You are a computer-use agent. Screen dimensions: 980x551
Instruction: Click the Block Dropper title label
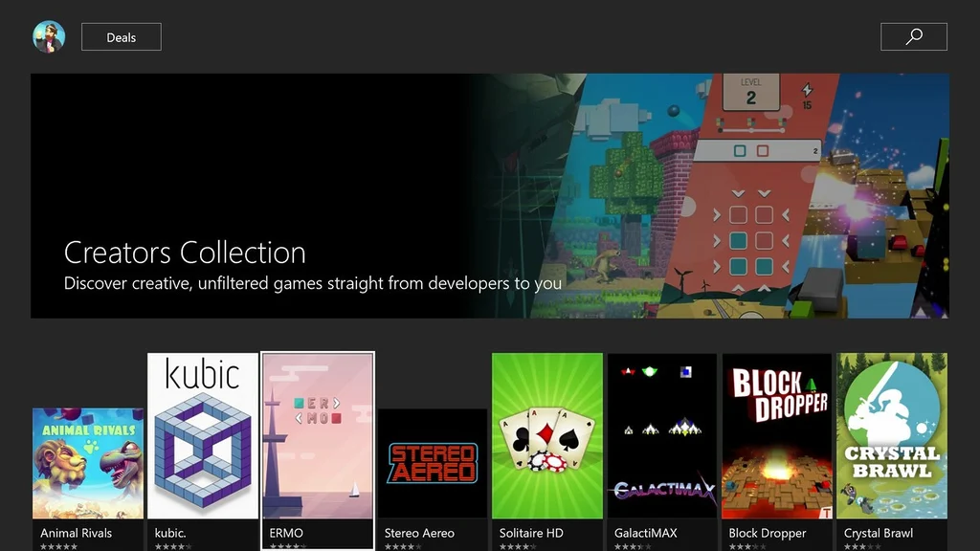coord(768,533)
